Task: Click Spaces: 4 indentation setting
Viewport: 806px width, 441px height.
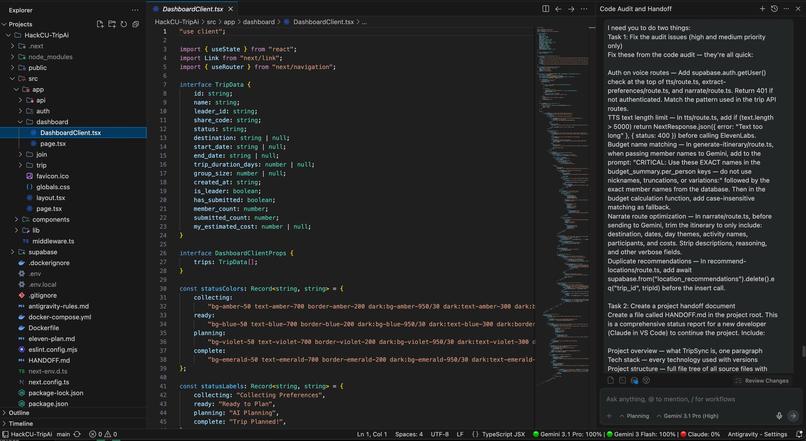Action: (x=409, y=434)
